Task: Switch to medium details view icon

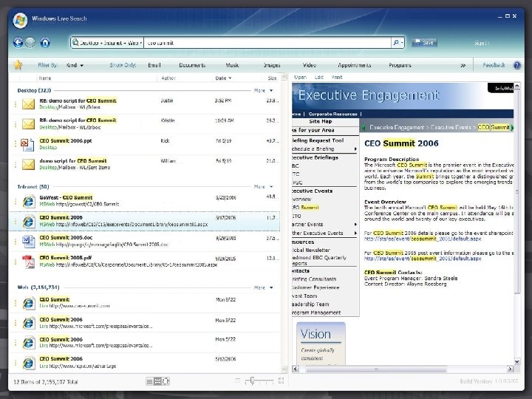Action: 157,381
